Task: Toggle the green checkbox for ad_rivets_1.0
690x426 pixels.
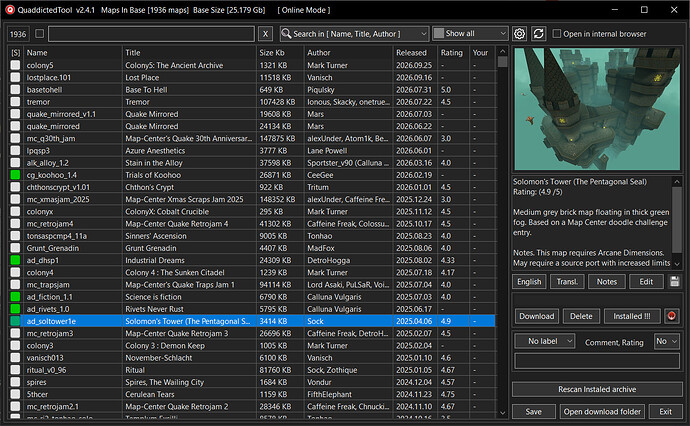Action: [15, 309]
